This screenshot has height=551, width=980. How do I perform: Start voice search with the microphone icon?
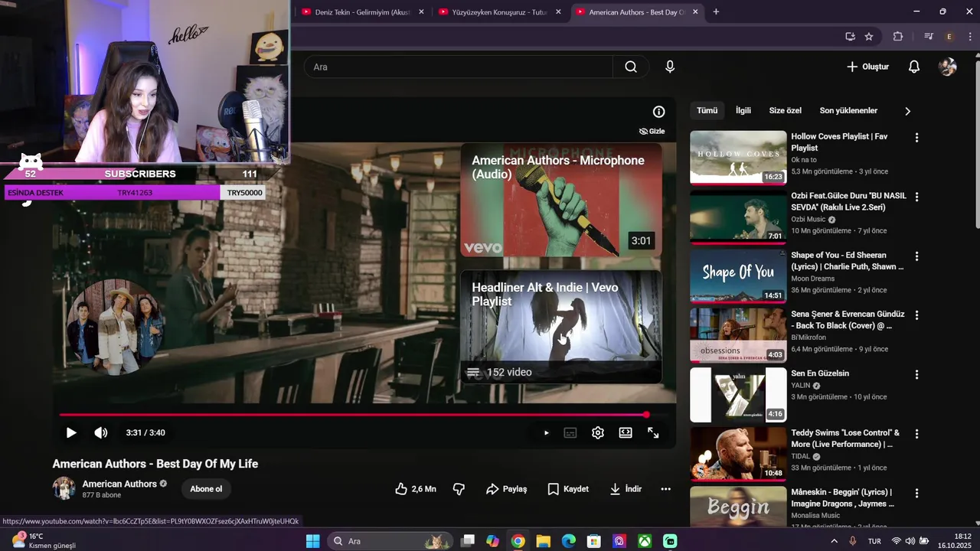tap(670, 67)
